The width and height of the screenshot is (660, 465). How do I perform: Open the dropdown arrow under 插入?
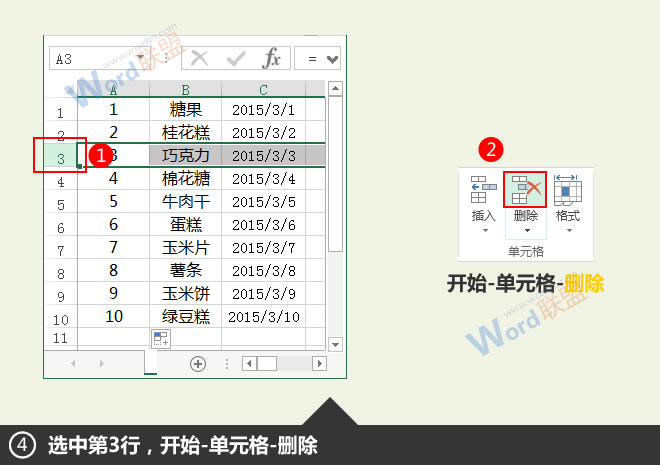pos(483,231)
